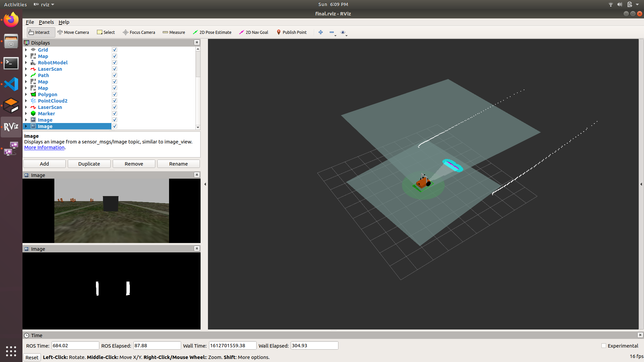Enable the Experimental checkbox
The width and height of the screenshot is (644, 362).
(604, 346)
